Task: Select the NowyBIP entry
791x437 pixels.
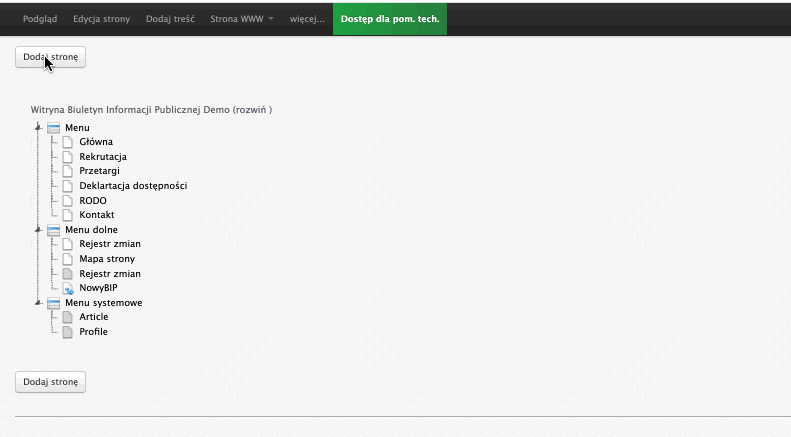Action: pyautogui.click(x=98, y=288)
